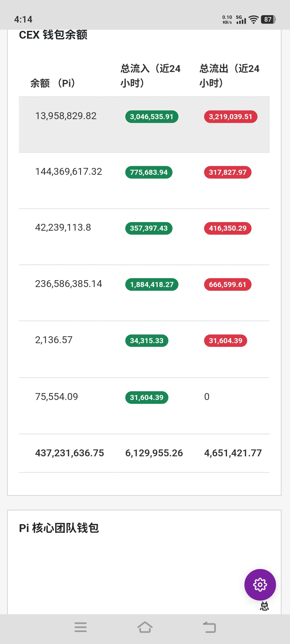290x644 pixels.
Task: Tap the green 3,046,535.91 inflow badge
Action: pos(152,117)
